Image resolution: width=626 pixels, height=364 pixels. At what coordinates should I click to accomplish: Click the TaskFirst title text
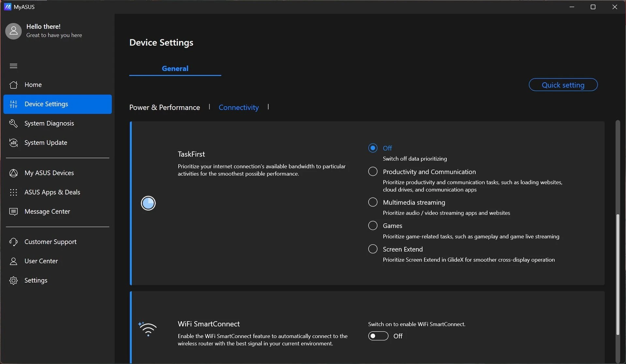(191, 154)
